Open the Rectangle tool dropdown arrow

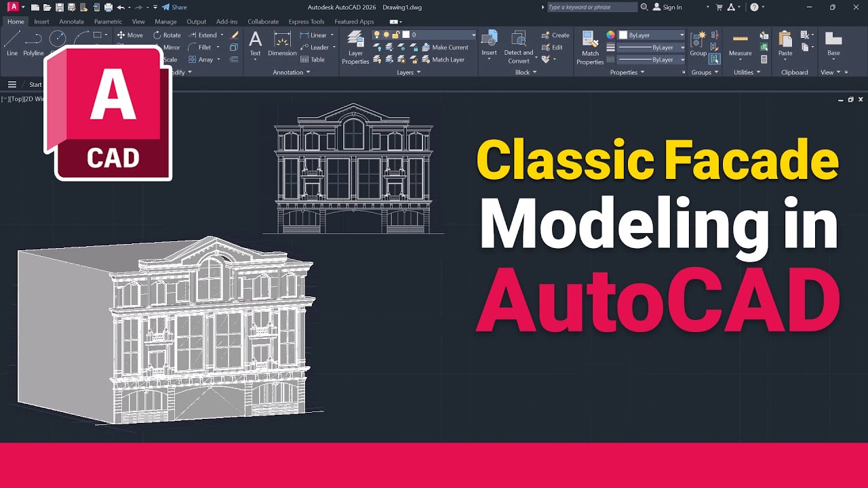(106, 35)
